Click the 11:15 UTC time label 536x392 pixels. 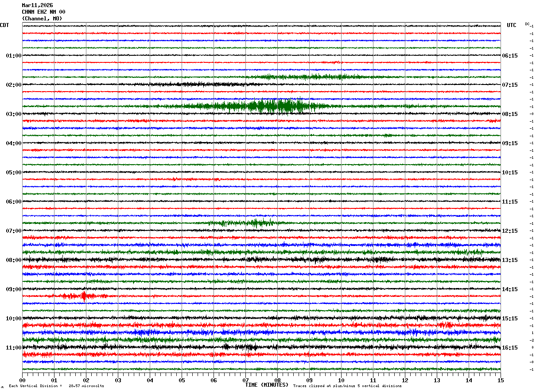point(510,202)
